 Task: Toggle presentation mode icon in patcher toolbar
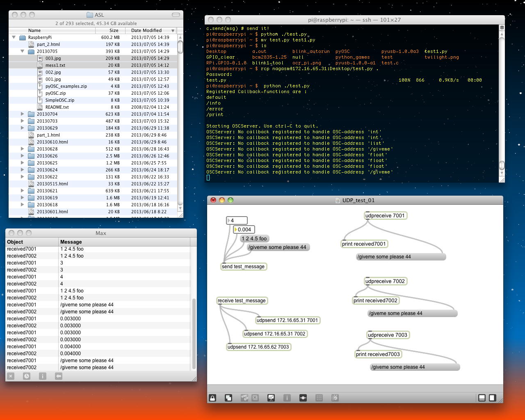point(271,398)
